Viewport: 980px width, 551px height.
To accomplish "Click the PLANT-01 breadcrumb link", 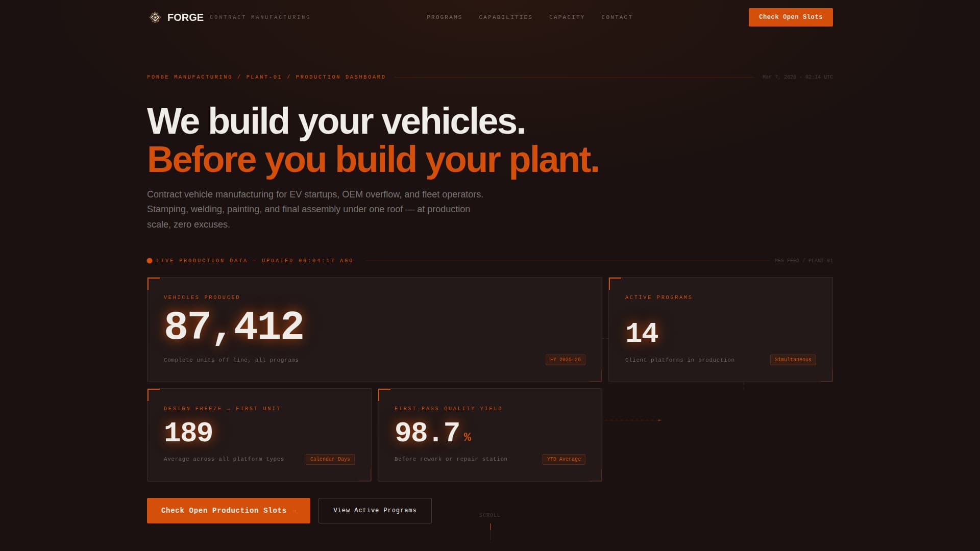I will (x=263, y=77).
